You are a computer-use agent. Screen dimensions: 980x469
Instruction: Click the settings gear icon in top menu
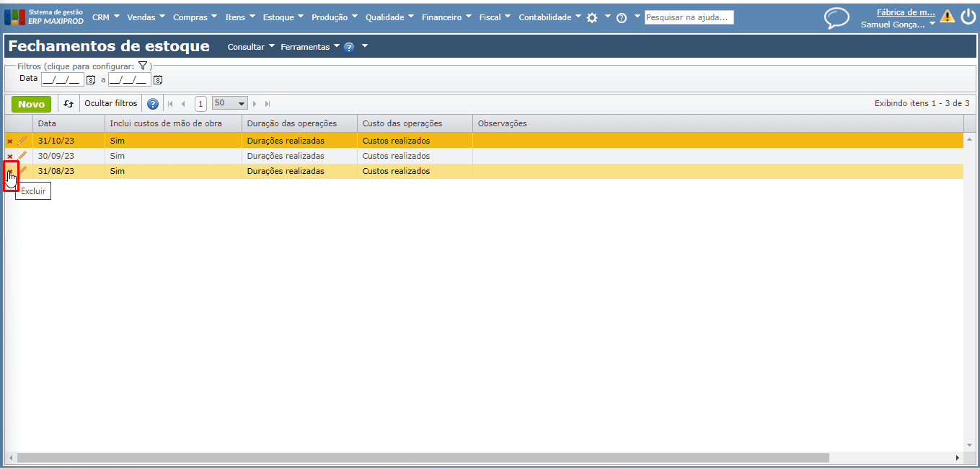592,18
